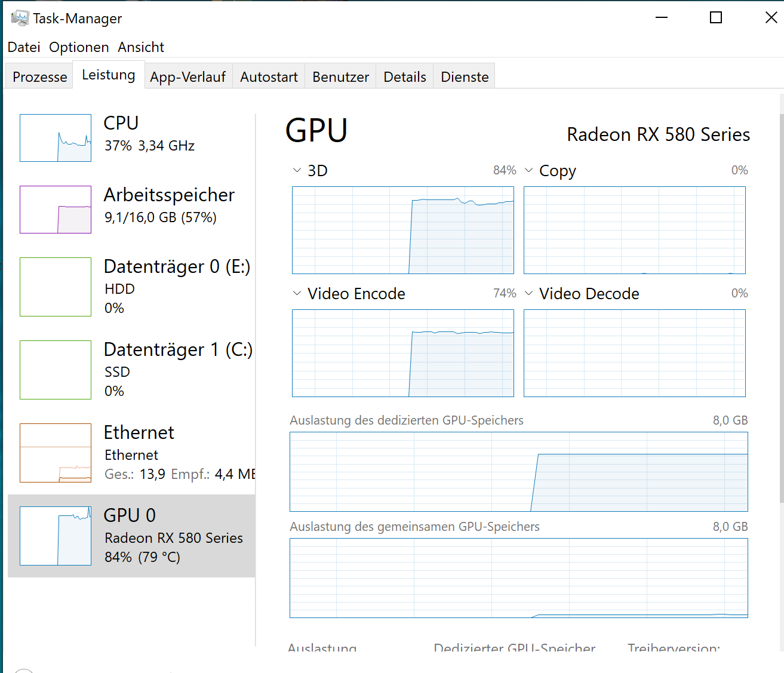
Task: Select the Datenträger 0 (E:) thumbnail
Action: coord(56,287)
